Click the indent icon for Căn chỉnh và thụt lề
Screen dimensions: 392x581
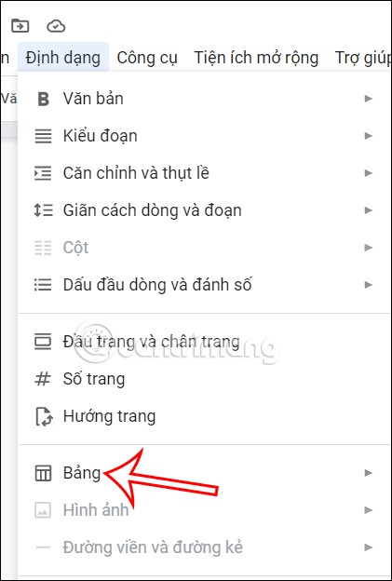(43, 173)
